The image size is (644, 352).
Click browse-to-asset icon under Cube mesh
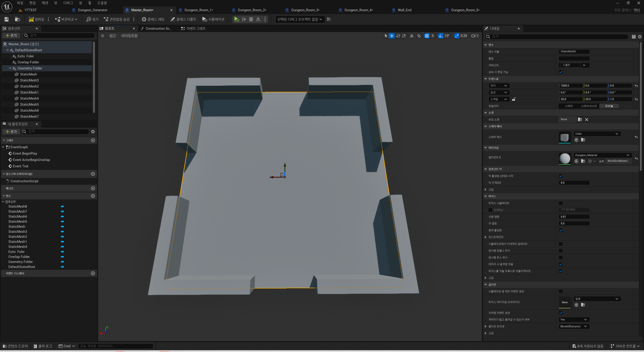583,140
